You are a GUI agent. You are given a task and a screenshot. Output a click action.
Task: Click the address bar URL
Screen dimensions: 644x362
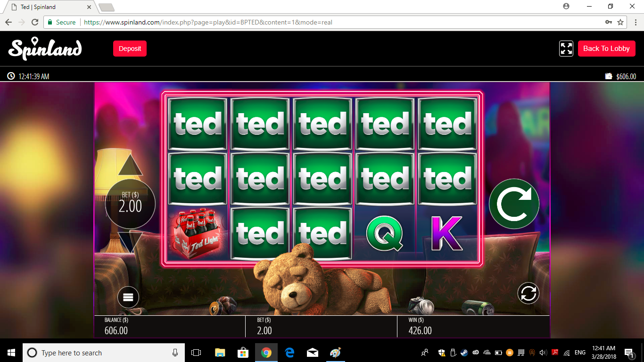[208, 22]
